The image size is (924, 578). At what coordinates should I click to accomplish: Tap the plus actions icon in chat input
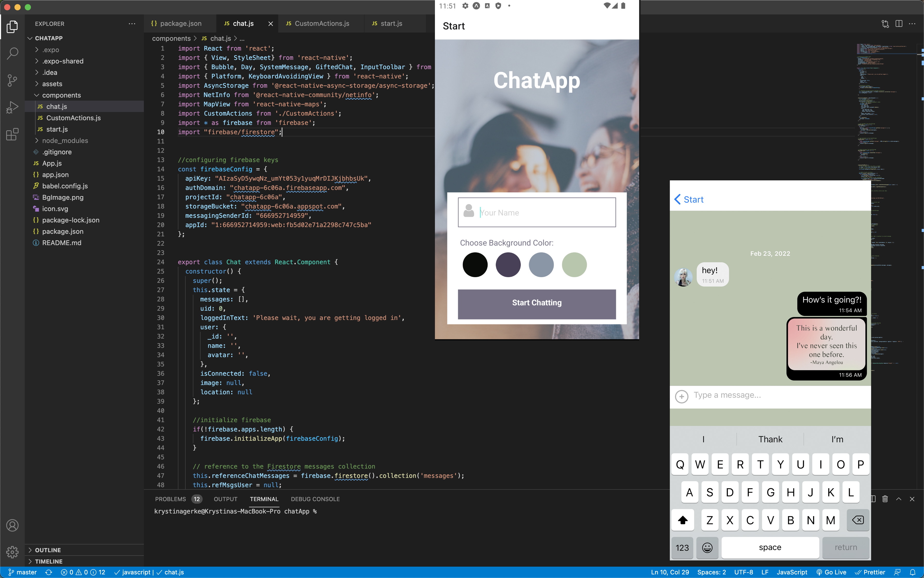click(x=682, y=396)
